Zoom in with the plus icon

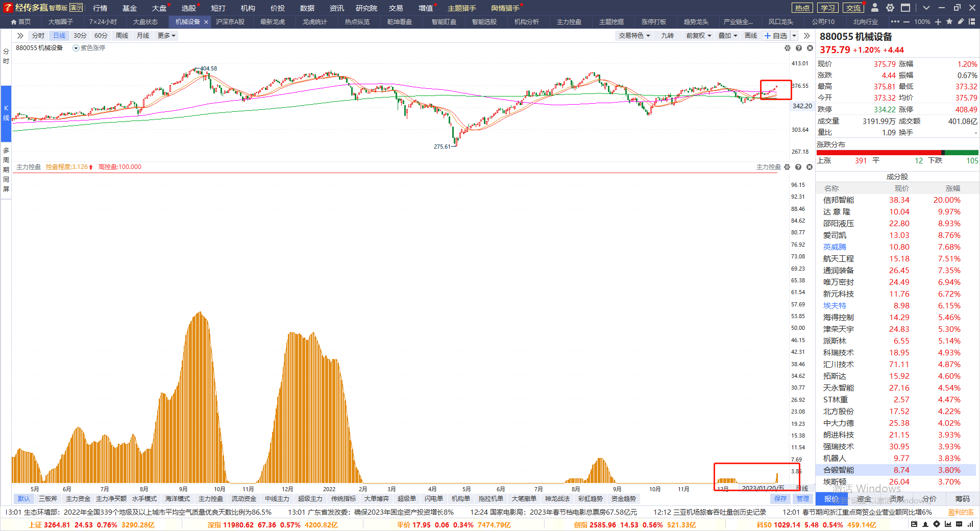point(938,22)
